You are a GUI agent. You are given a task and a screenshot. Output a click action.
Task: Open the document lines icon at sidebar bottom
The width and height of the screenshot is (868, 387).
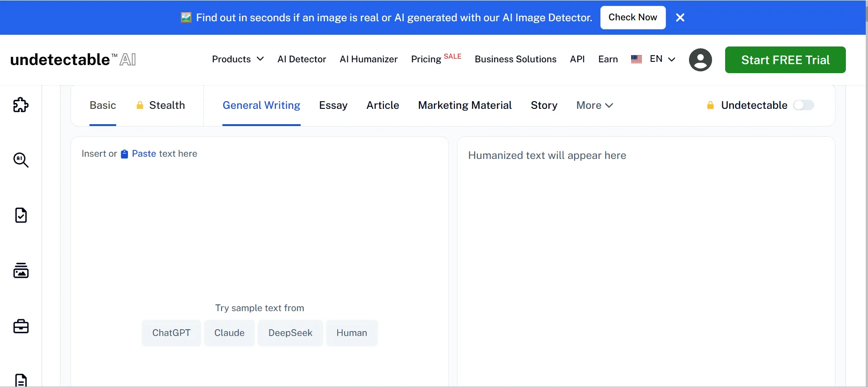pyautogui.click(x=21, y=380)
